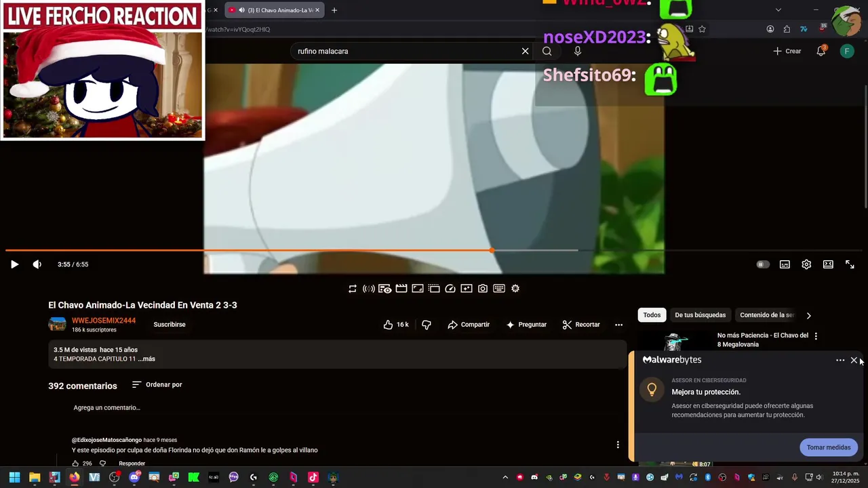Reply to the comment via Responder
The width and height of the screenshot is (868, 488).
(x=132, y=464)
